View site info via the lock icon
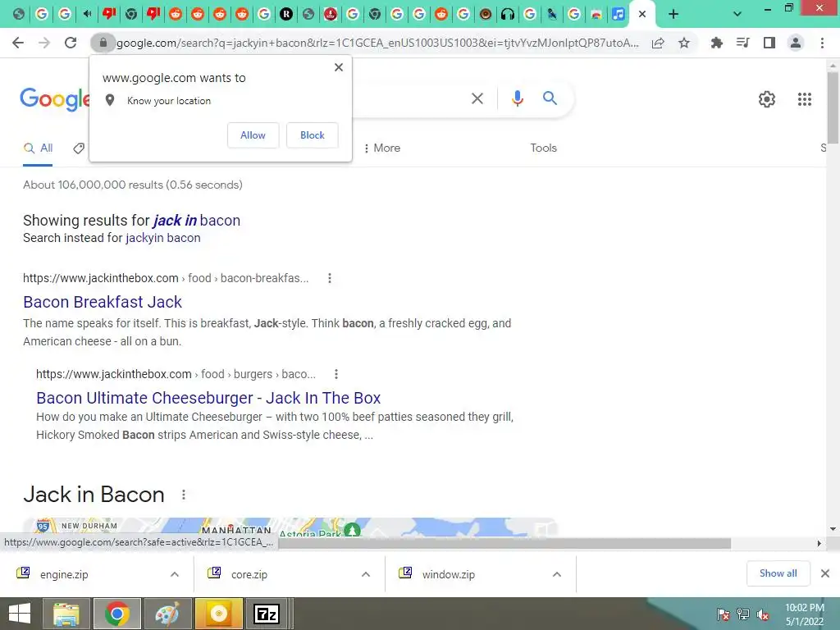 click(103, 43)
